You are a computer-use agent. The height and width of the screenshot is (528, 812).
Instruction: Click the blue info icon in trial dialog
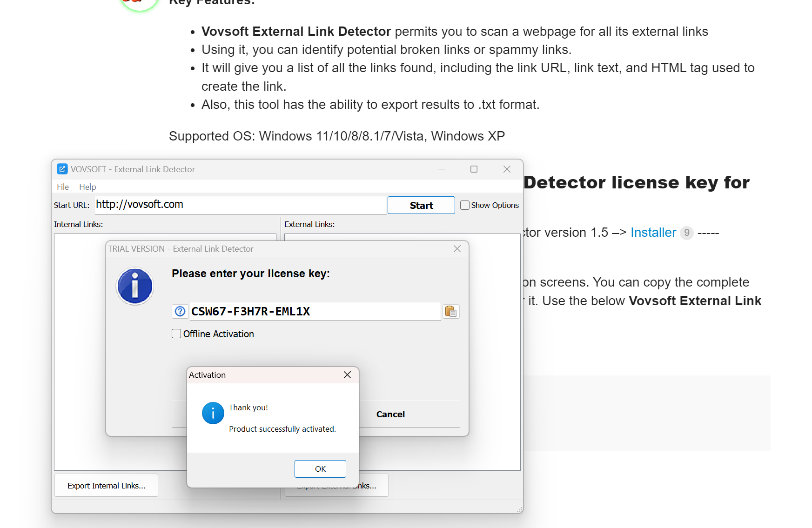[x=135, y=286]
